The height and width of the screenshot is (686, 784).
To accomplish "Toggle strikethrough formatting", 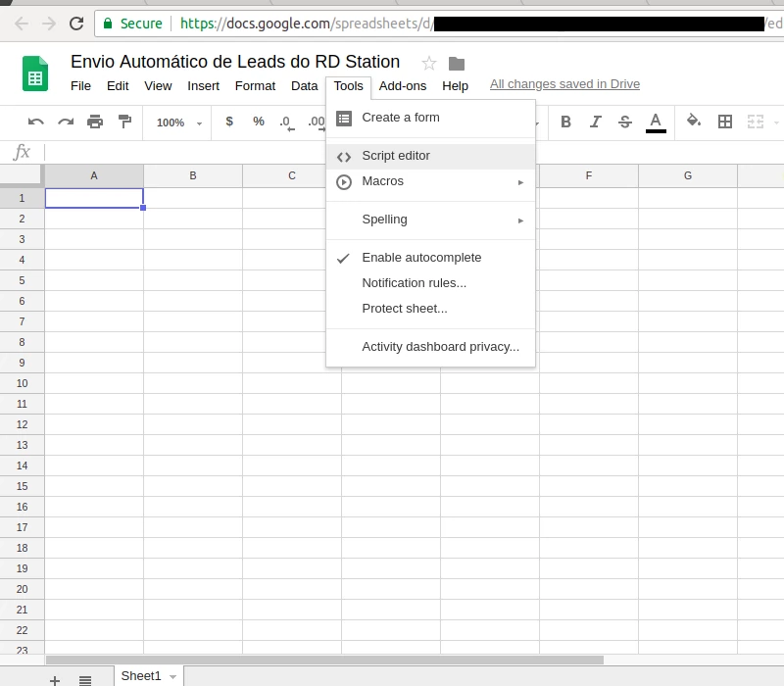I will 625,122.
